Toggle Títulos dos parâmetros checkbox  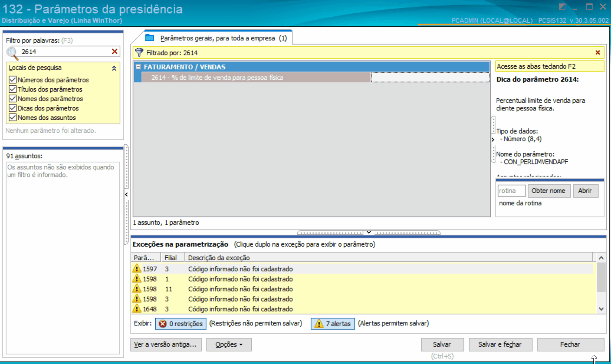13,89
